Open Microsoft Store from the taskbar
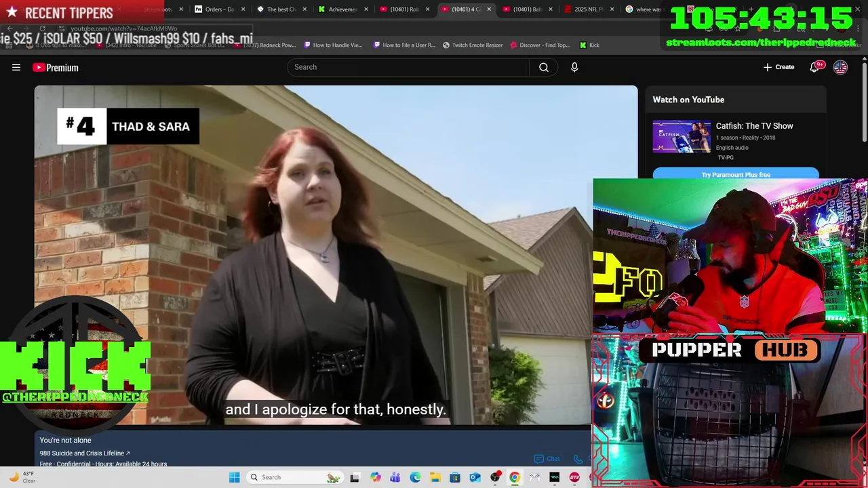Screen dimensions: 868x488 click(x=455, y=477)
